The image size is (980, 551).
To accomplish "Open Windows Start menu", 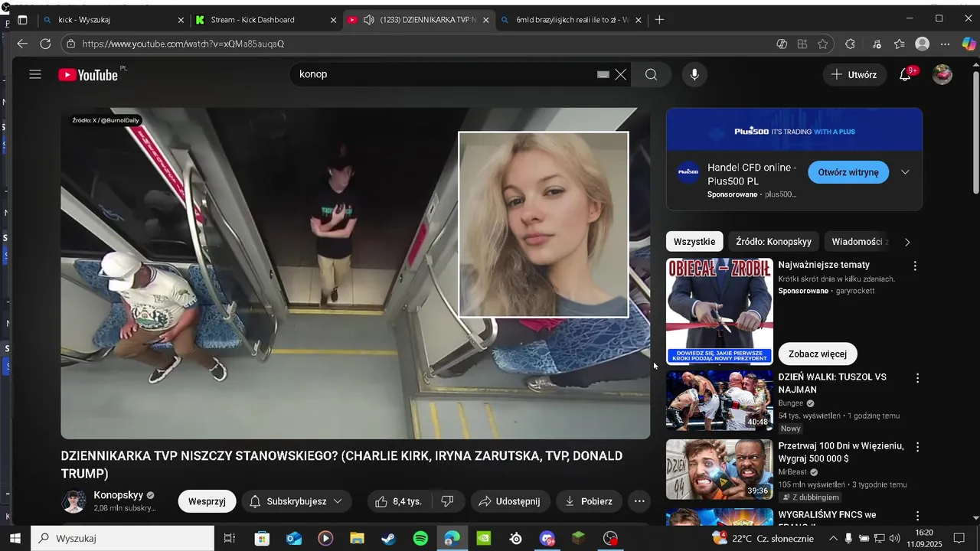I will (15, 539).
